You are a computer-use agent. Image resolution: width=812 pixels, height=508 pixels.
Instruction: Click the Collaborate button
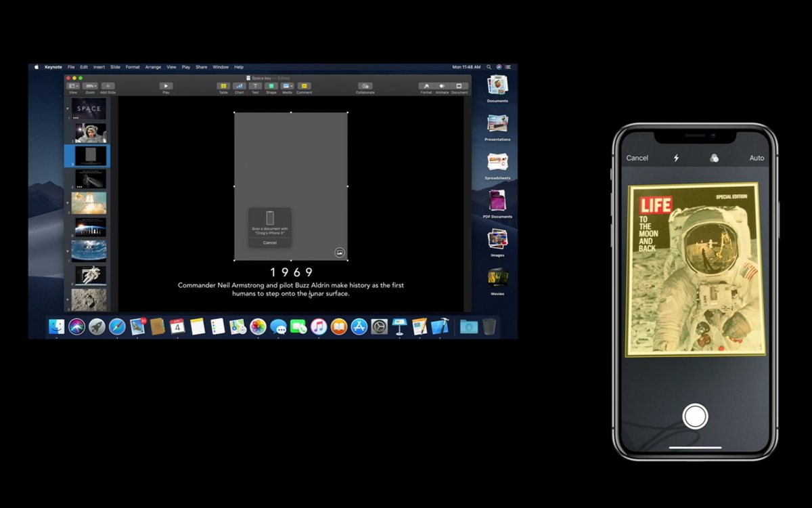pos(365,86)
